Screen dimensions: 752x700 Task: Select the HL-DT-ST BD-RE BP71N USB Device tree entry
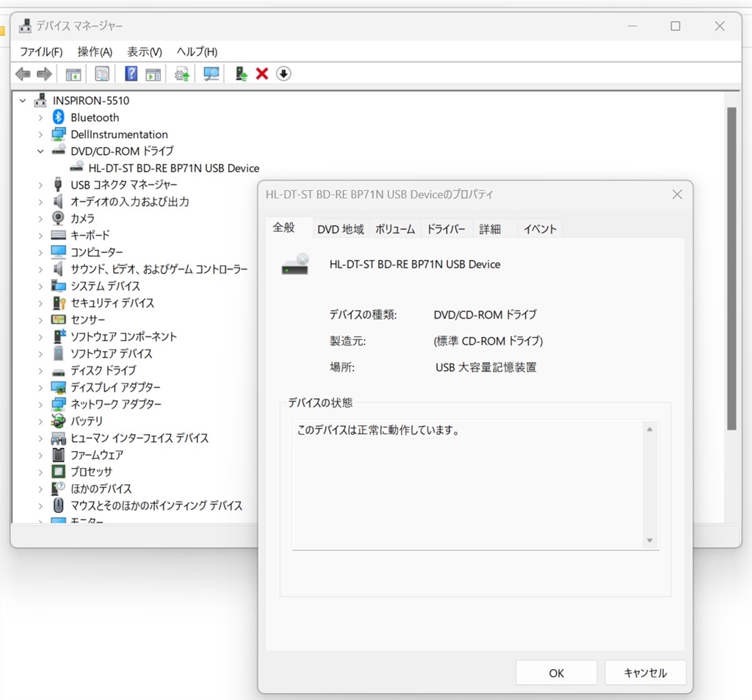(x=173, y=168)
